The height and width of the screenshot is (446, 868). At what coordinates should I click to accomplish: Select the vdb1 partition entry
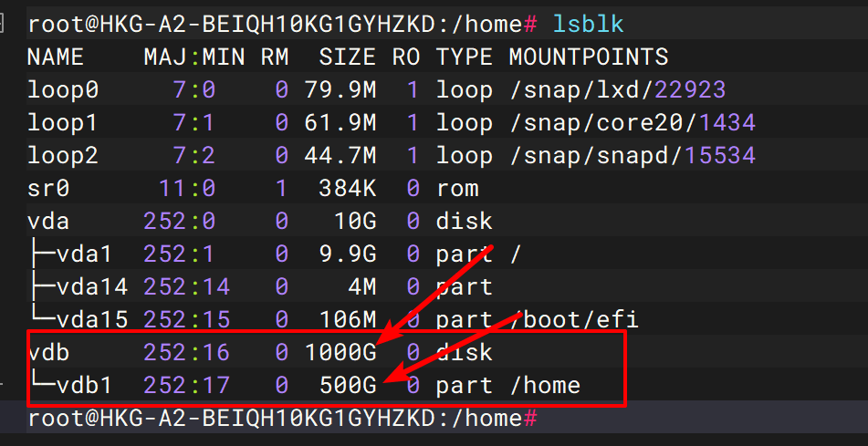[84, 386]
